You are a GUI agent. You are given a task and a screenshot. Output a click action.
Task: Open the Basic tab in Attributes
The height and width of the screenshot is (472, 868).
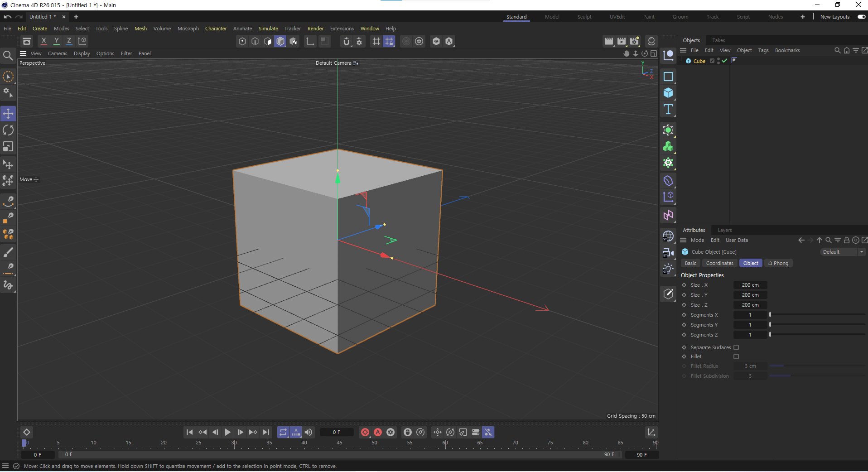(x=690, y=263)
